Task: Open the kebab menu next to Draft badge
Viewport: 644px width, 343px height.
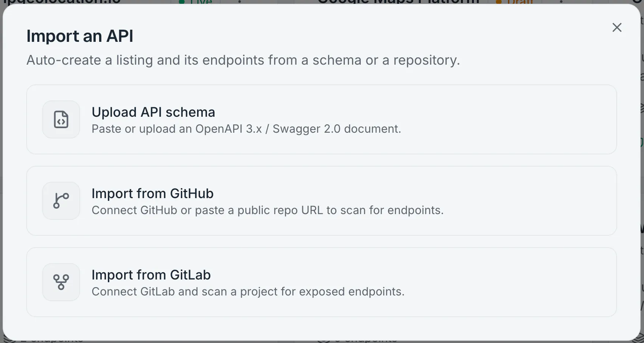Action: tap(561, 2)
